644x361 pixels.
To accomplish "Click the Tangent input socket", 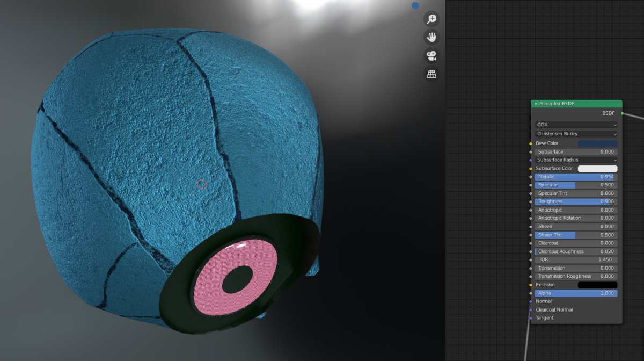I will click(x=531, y=318).
